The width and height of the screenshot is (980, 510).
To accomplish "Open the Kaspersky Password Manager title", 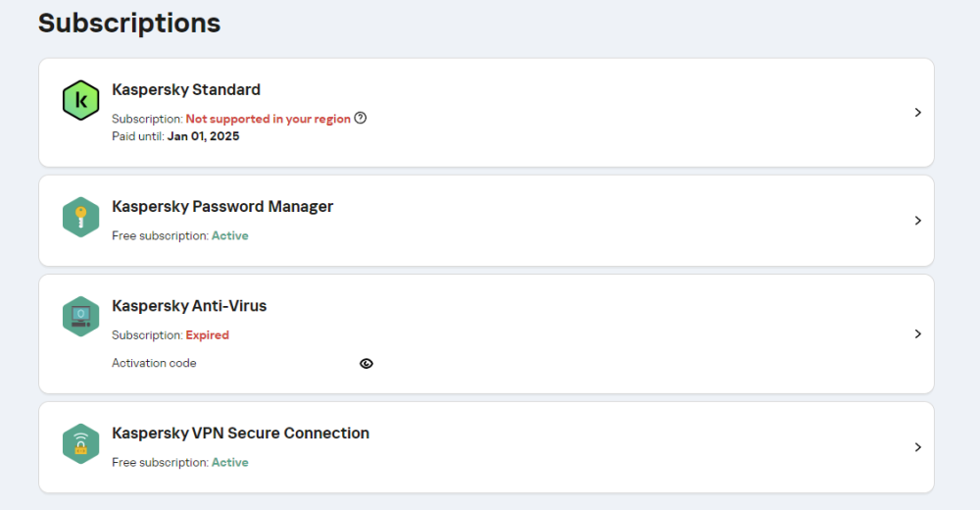I will [222, 207].
